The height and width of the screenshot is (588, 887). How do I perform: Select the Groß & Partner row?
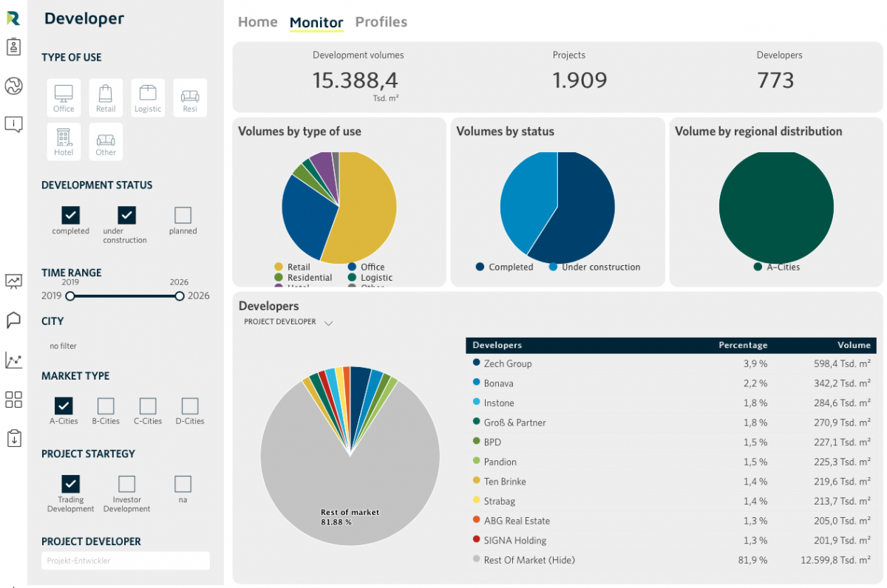pyautogui.click(x=672, y=423)
